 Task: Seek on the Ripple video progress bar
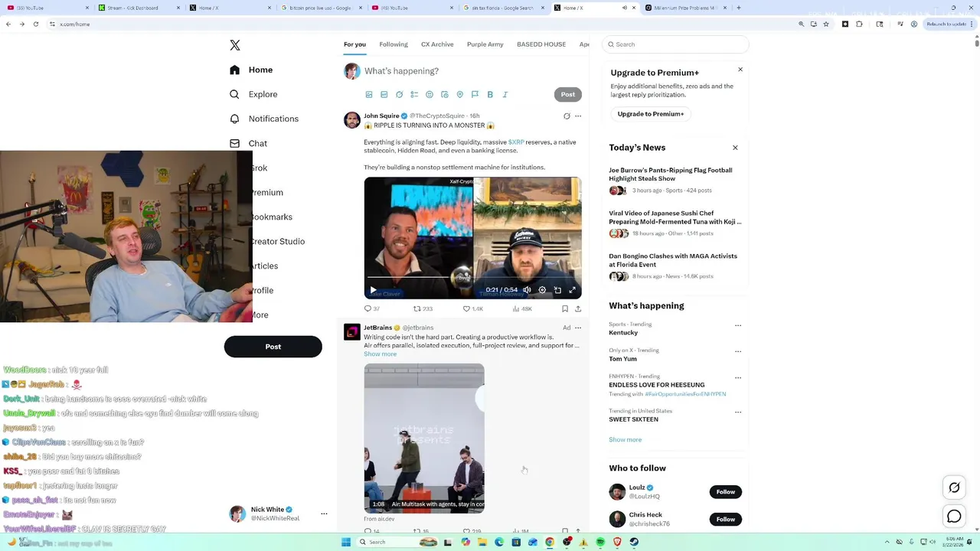click(472, 277)
